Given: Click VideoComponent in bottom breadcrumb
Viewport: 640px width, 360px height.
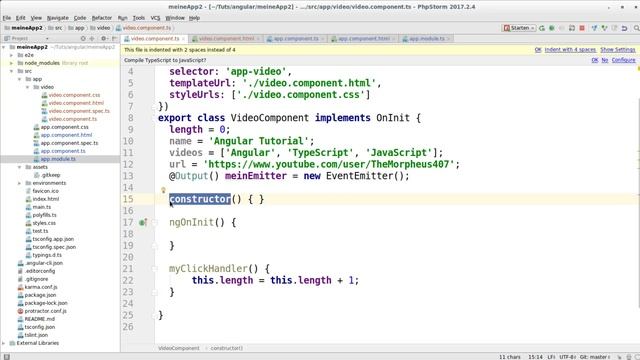Looking at the screenshot, I should click(179, 348).
